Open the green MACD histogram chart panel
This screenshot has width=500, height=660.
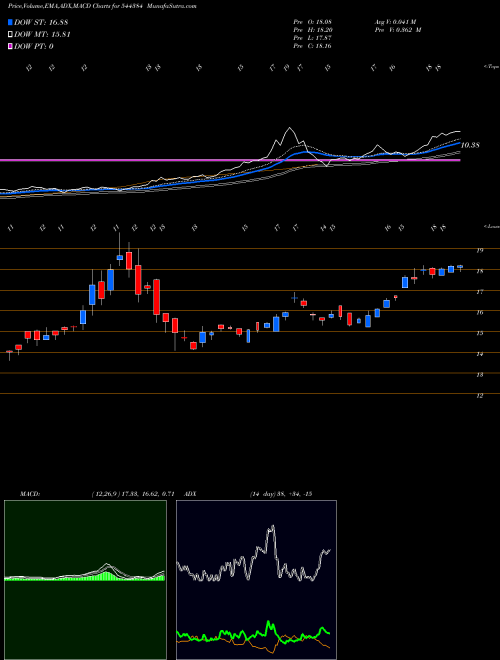pos(85,580)
